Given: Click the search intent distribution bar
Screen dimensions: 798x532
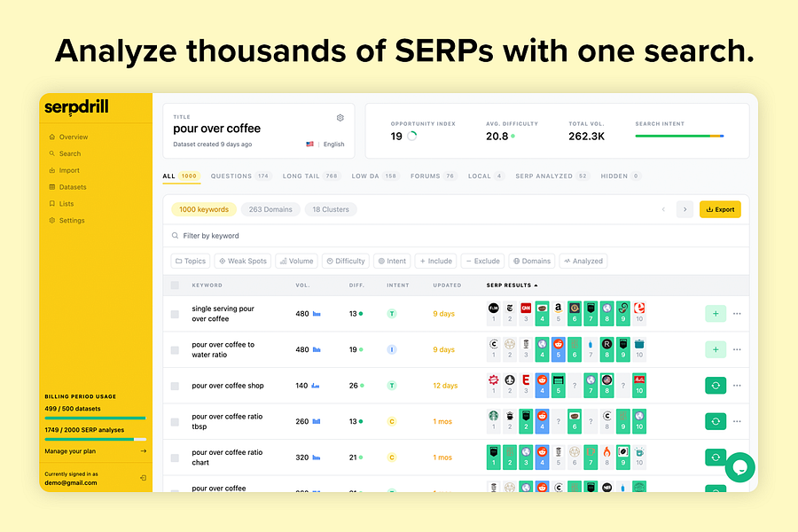Looking at the screenshot, I should tap(679, 136).
